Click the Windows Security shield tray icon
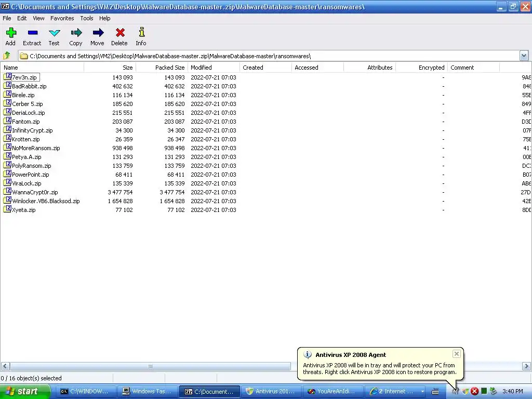Viewport: 532px width, 399px height. point(465,391)
